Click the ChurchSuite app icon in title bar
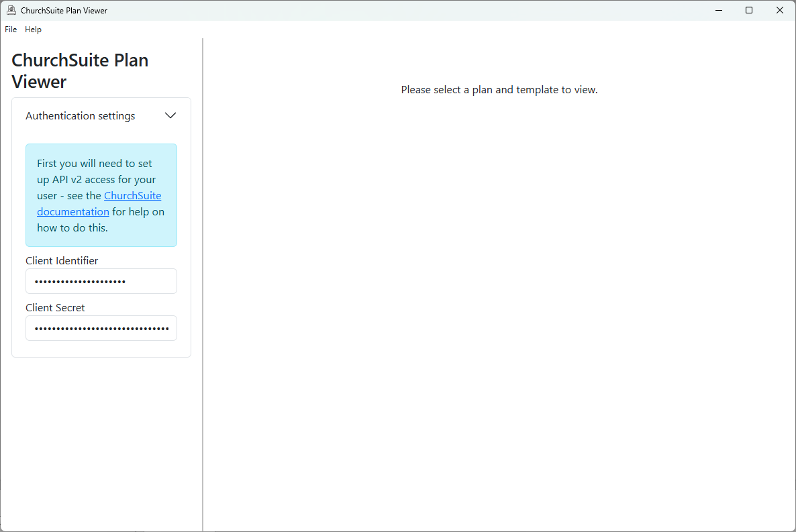This screenshot has height=532, width=796. [x=11, y=10]
